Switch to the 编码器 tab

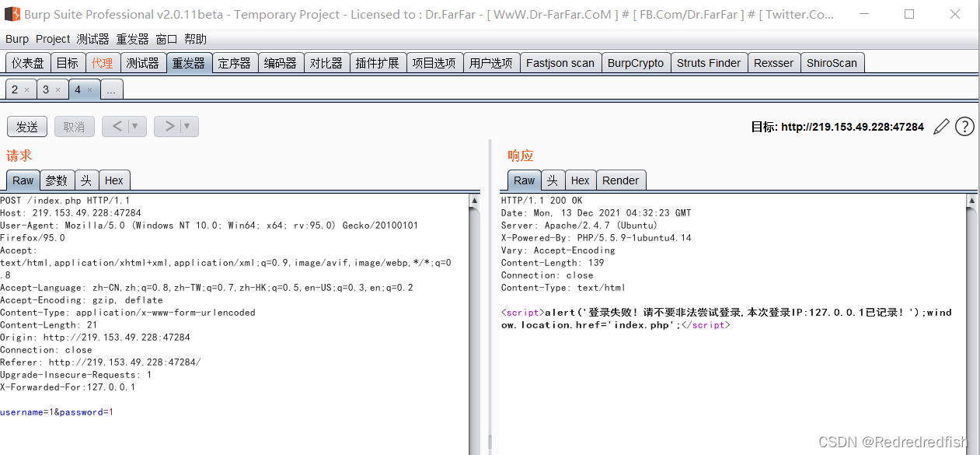pyautogui.click(x=281, y=63)
